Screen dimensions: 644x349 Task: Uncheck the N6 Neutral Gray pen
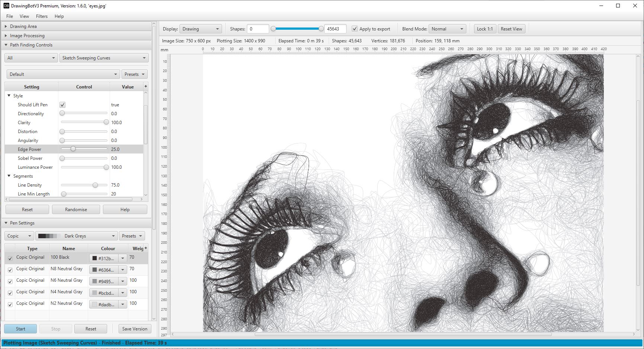10,281
